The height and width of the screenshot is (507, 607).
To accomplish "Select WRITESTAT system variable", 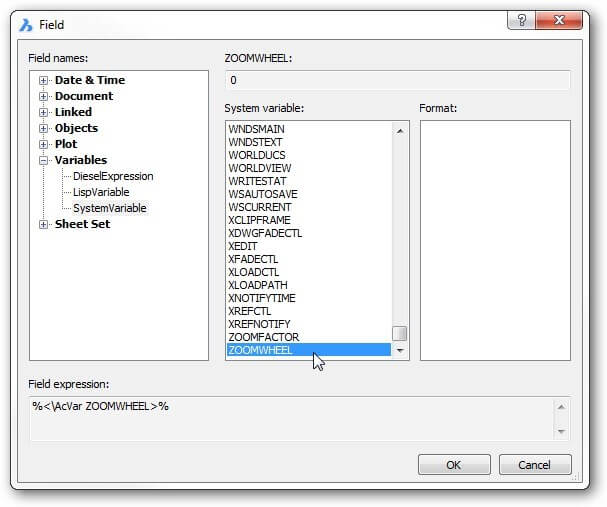I will click(309, 181).
